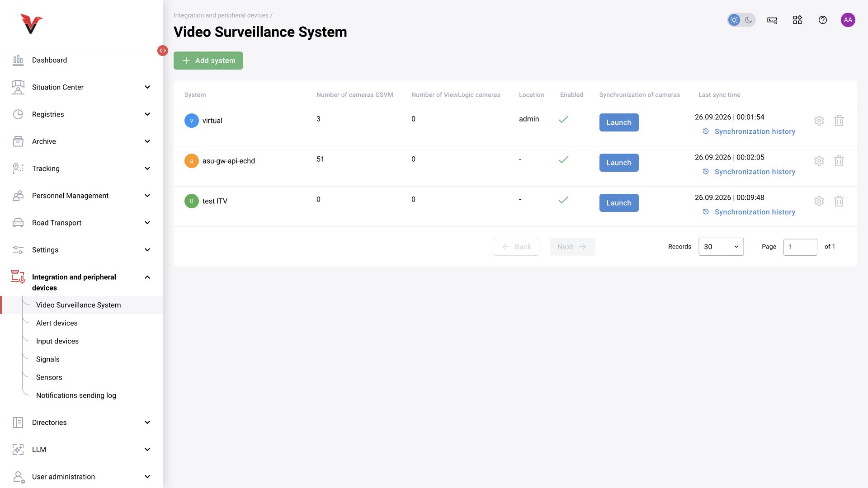Image resolution: width=868 pixels, height=488 pixels.
Task: Collapse Integration and peripheral devices
Action: (x=147, y=277)
